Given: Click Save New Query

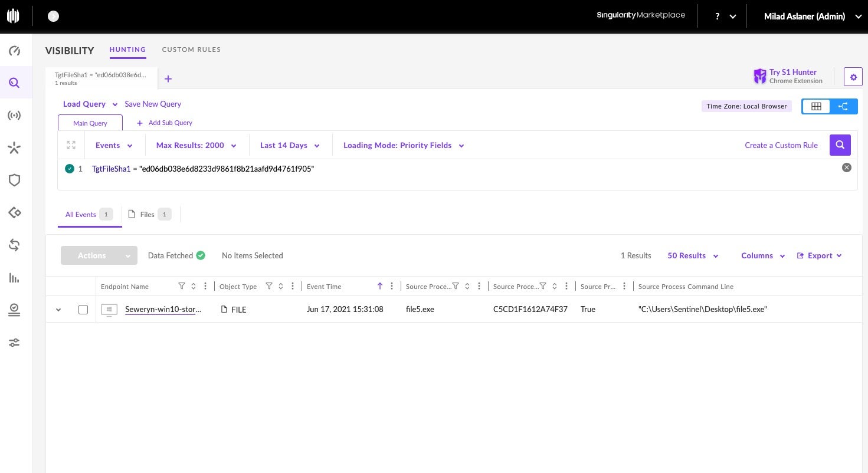Looking at the screenshot, I should tap(153, 104).
